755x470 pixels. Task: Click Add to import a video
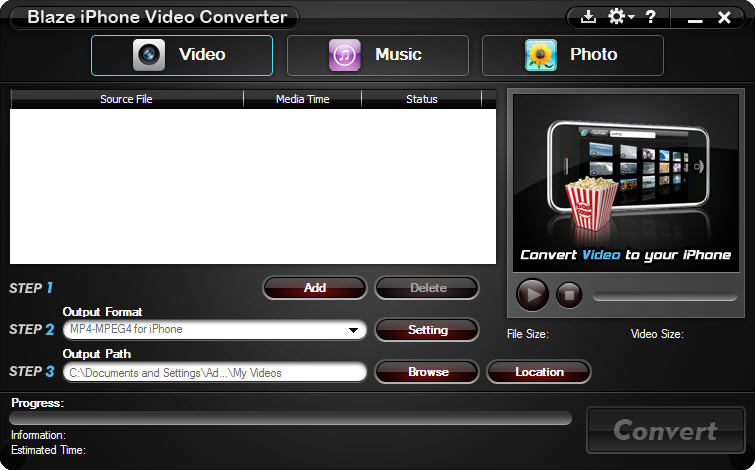point(315,288)
